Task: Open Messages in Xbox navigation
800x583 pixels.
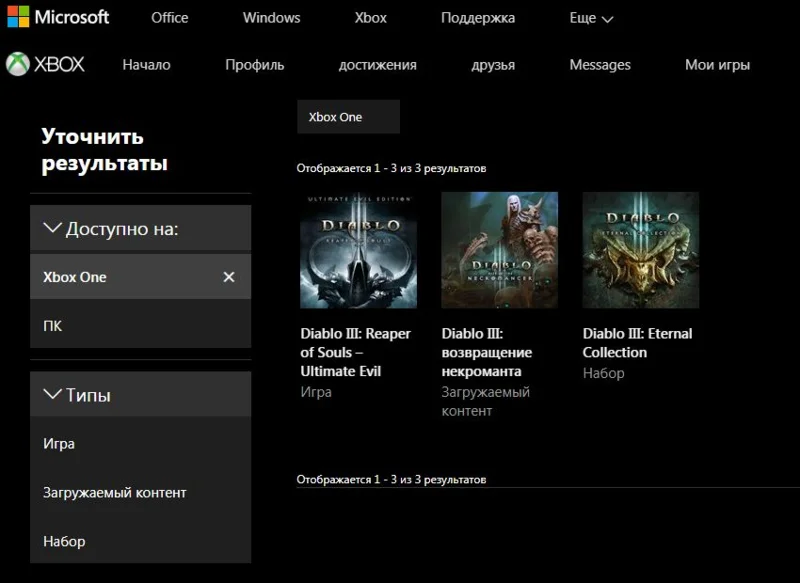Action: (x=600, y=65)
